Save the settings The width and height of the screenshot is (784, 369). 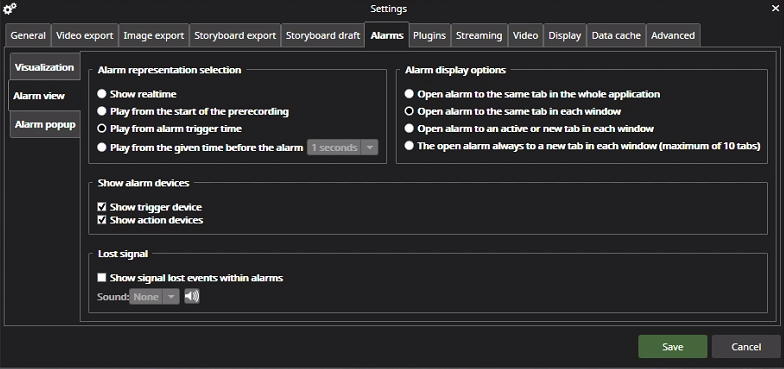(x=672, y=346)
